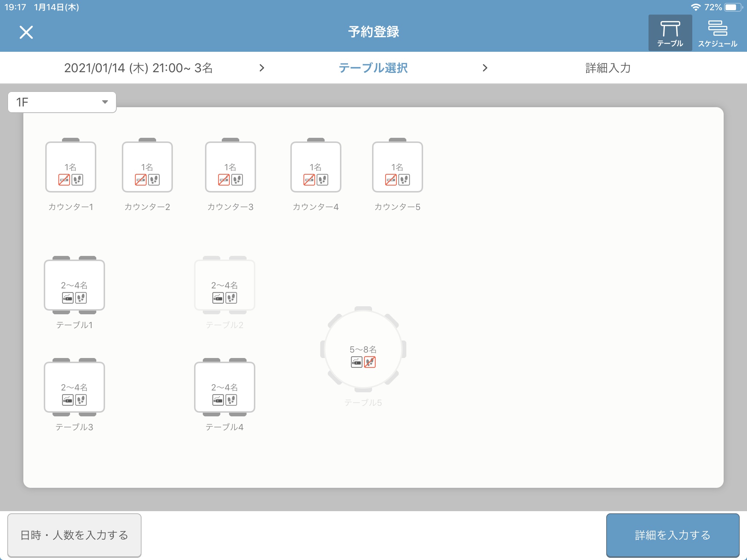Click smoking icon on テーブル3
This screenshot has width=747, height=560.
(x=68, y=400)
